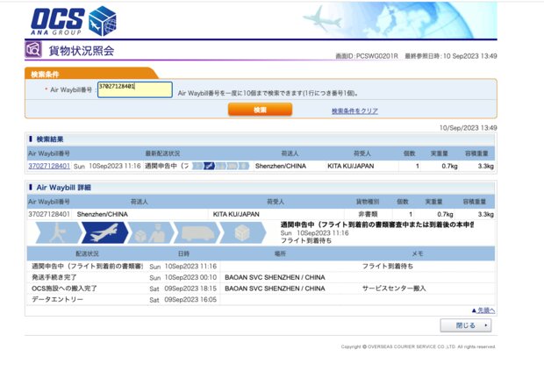Screen dimensions: 544x392
Task: Click the 10/Sep/2023 13:49 timestamp above results
Action: pos(468,128)
